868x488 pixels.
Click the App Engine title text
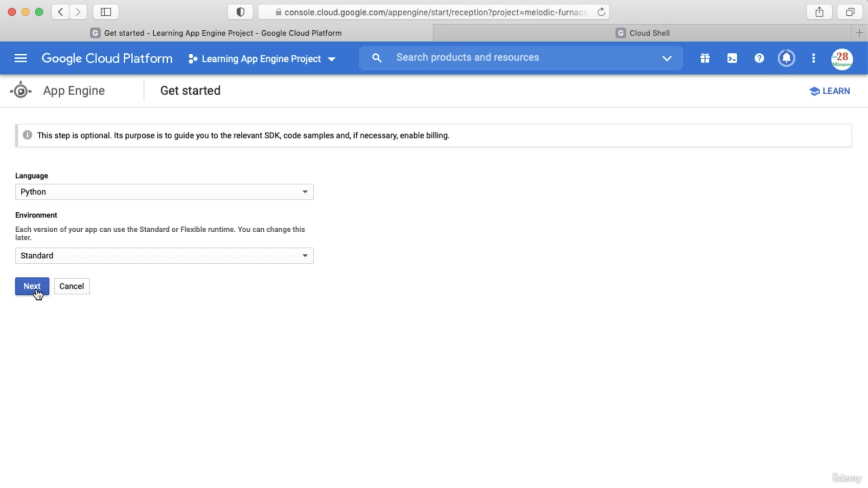74,91
